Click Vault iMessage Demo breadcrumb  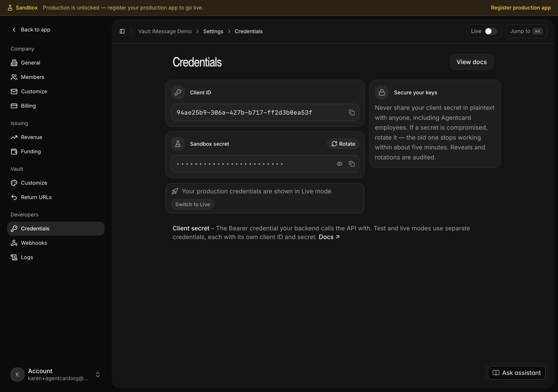coord(165,31)
